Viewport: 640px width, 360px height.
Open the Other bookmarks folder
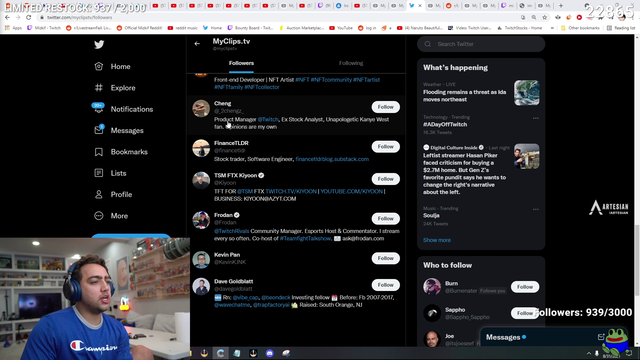(x=580, y=28)
